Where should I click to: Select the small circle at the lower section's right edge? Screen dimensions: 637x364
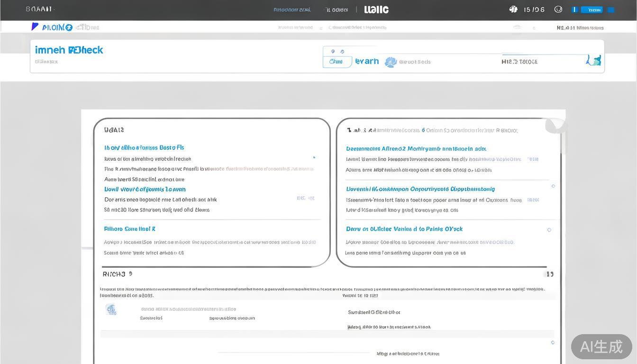[x=553, y=342]
